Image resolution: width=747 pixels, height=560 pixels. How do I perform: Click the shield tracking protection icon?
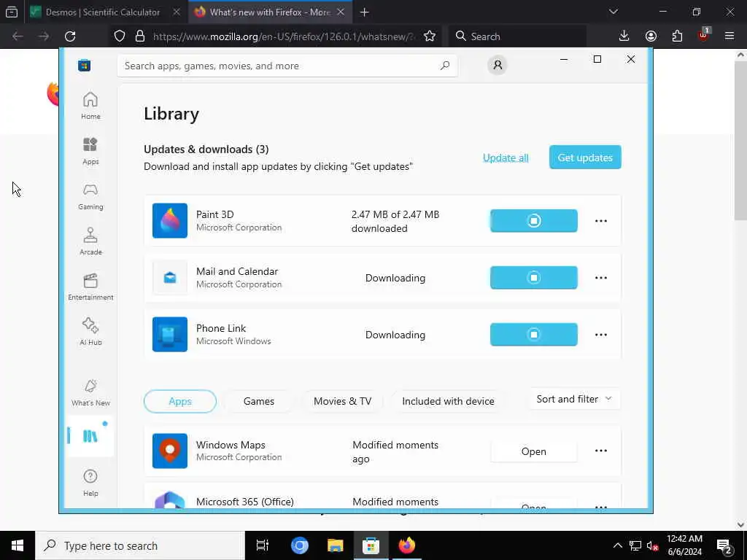coord(120,36)
